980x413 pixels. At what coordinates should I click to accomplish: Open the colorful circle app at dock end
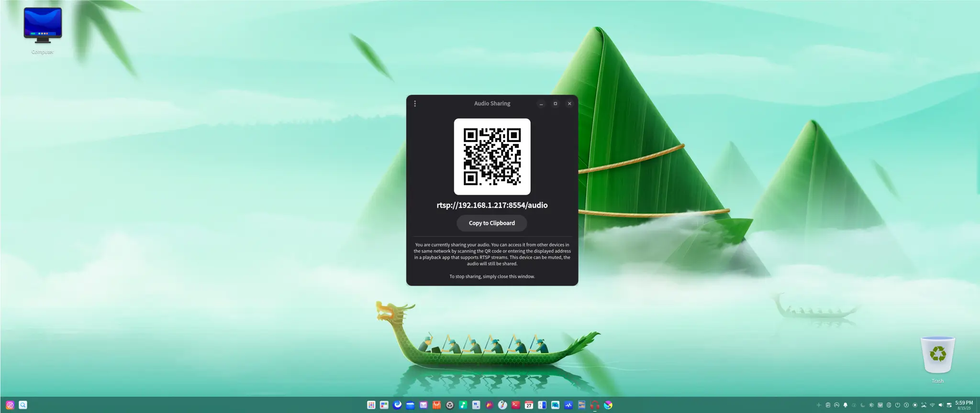point(608,405)
